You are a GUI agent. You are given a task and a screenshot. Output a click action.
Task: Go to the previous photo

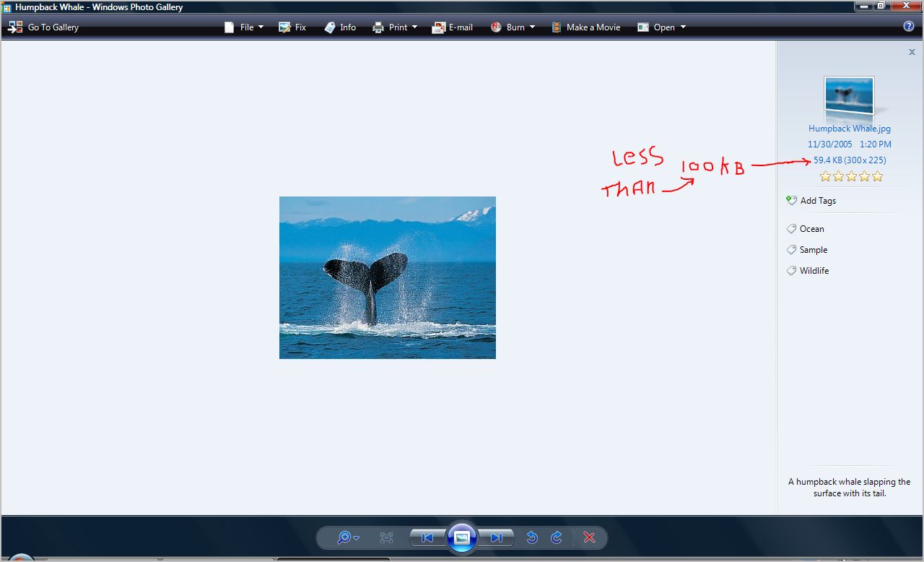[x=427, y=537]
